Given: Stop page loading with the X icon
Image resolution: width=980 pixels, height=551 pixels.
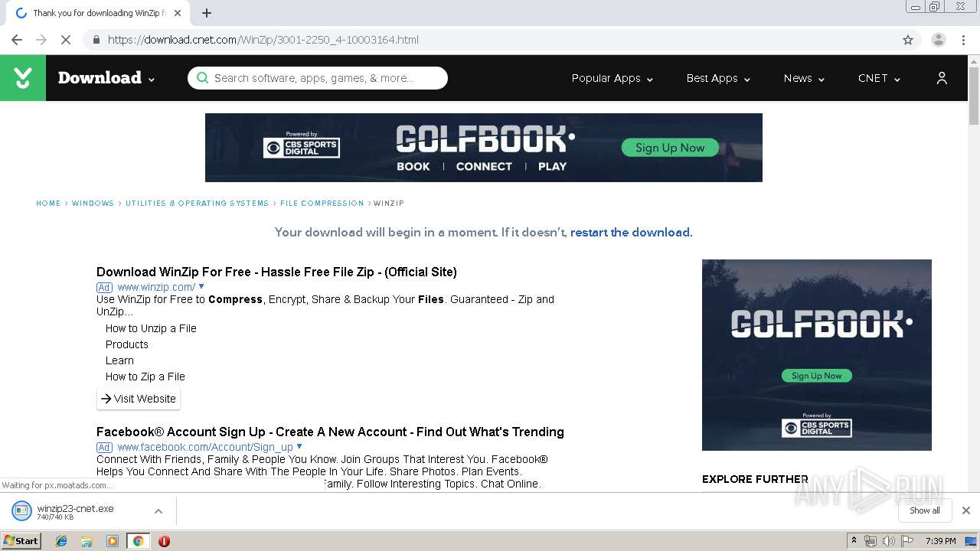Looking at the screenshot, I should pos(66,40).
